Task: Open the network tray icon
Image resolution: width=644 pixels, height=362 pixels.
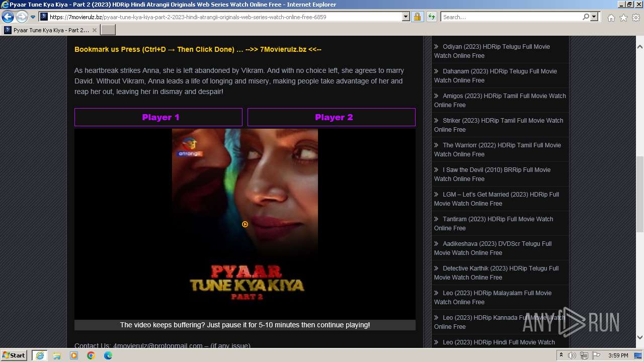Action: 584,355
